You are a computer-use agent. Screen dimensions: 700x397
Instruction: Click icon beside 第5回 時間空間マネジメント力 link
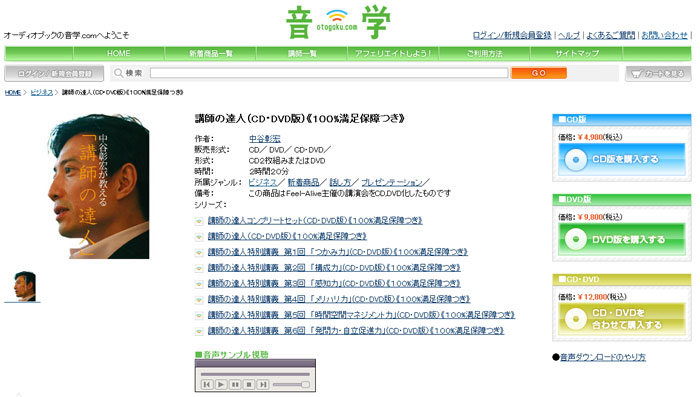(199, 316)
